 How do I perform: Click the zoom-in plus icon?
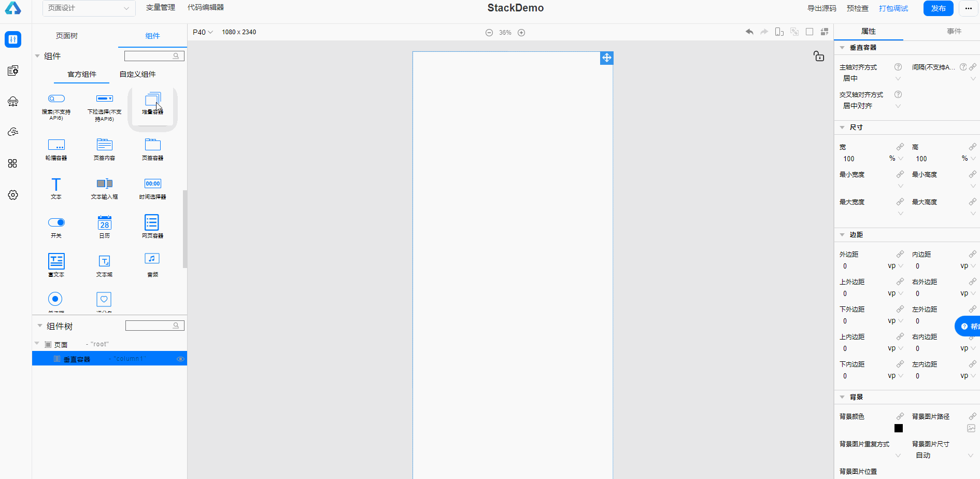click(x=521, y=33)
